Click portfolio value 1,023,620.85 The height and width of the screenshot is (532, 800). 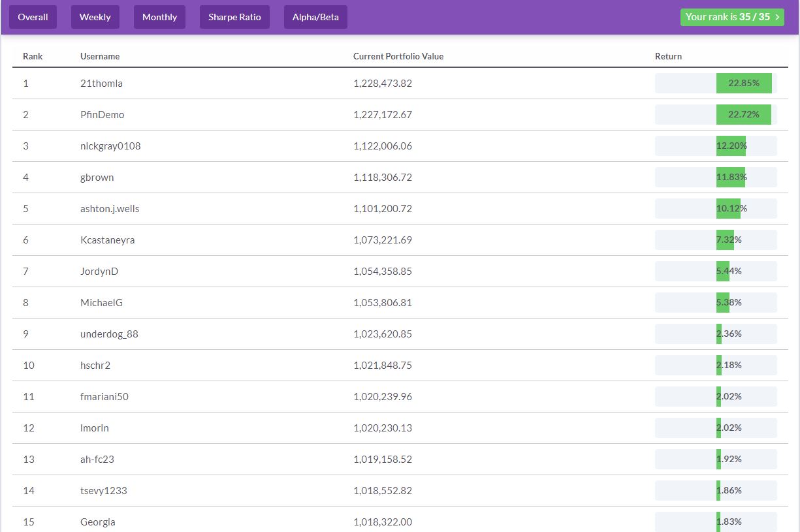point(383,334)
